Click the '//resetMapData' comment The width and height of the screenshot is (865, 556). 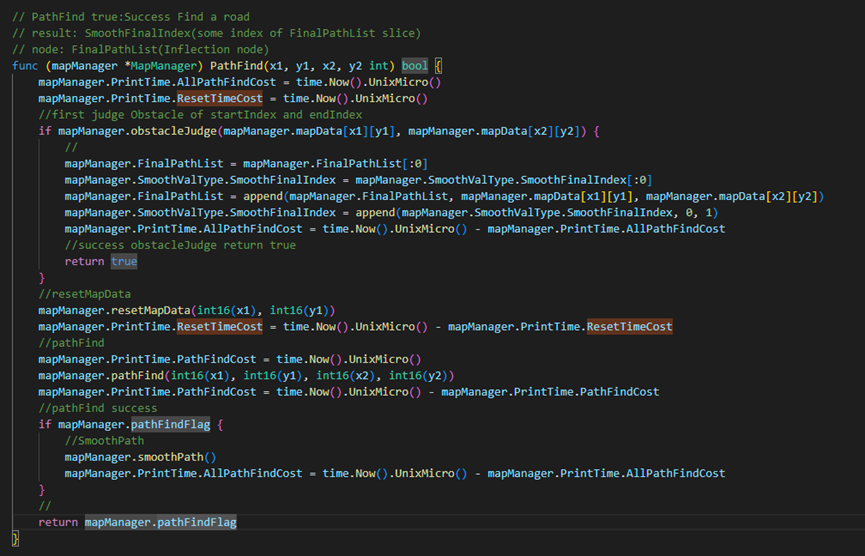point(84,294)
